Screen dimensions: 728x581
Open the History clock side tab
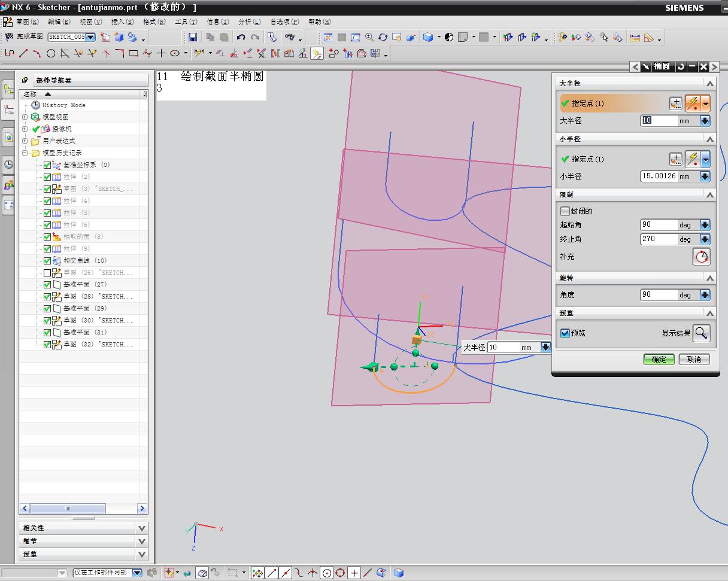(8, 164)
